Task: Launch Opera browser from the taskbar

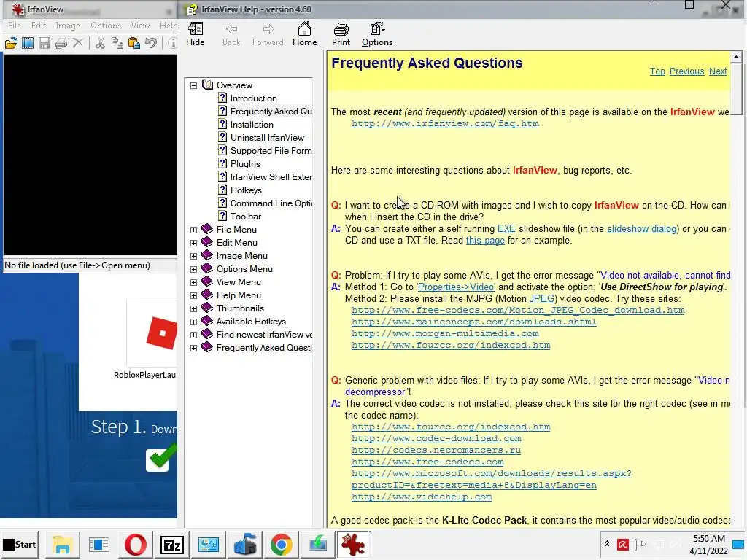Action: tap(135, 545)
